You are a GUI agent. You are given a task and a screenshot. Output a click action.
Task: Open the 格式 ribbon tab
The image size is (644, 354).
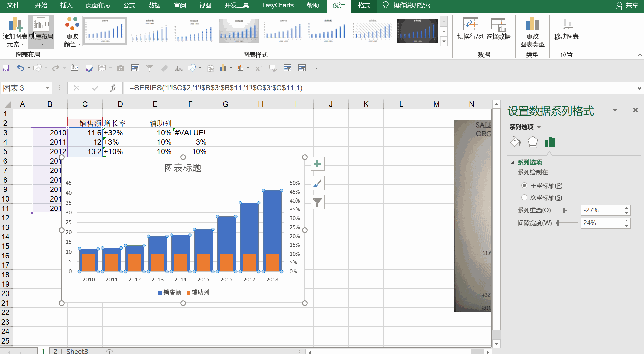[x=364, y=5]
